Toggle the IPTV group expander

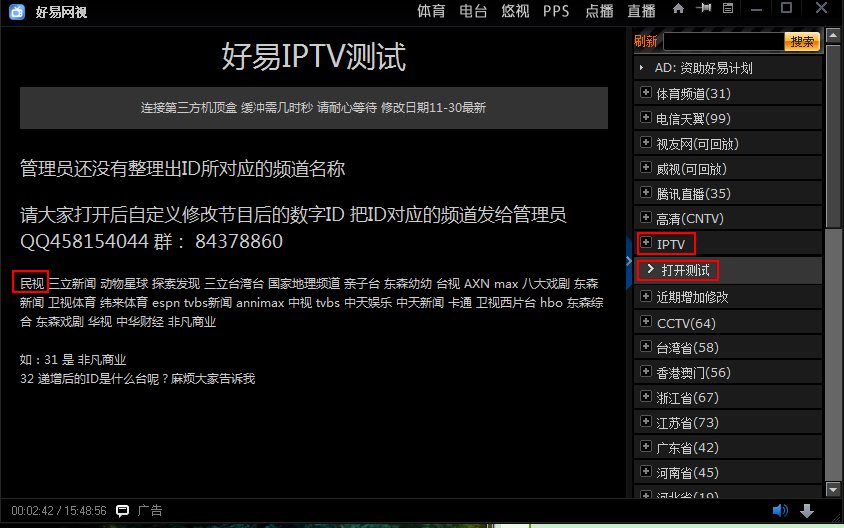tap(646, 243)
